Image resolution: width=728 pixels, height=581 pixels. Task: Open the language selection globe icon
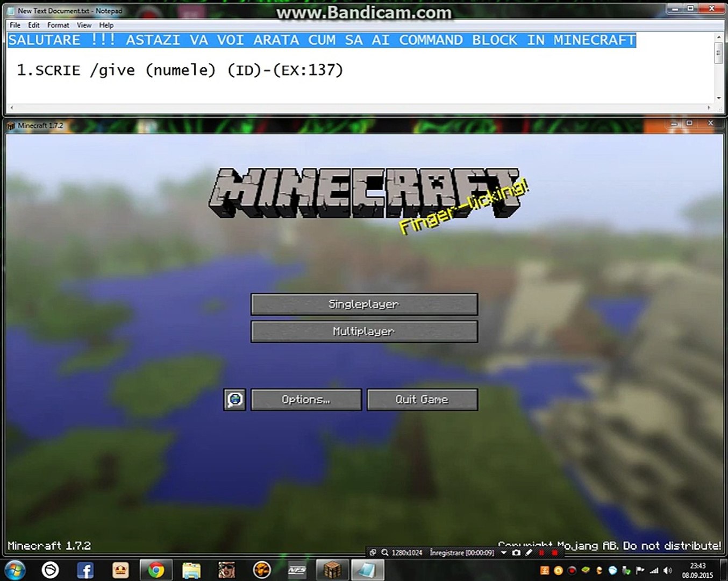tap(234, 400)
